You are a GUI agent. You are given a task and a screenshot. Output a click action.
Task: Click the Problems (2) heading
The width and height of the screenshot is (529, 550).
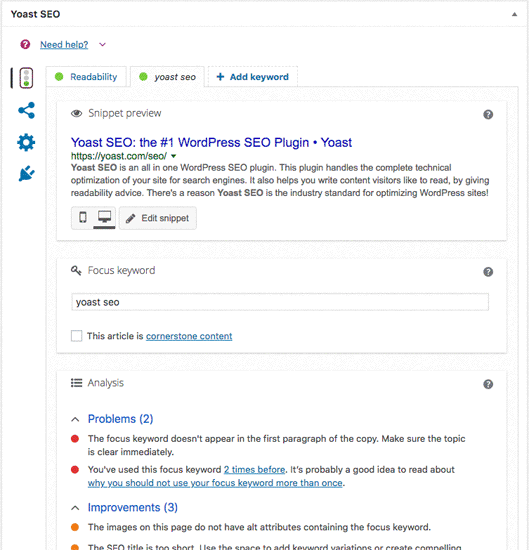(x=120, y=419)
